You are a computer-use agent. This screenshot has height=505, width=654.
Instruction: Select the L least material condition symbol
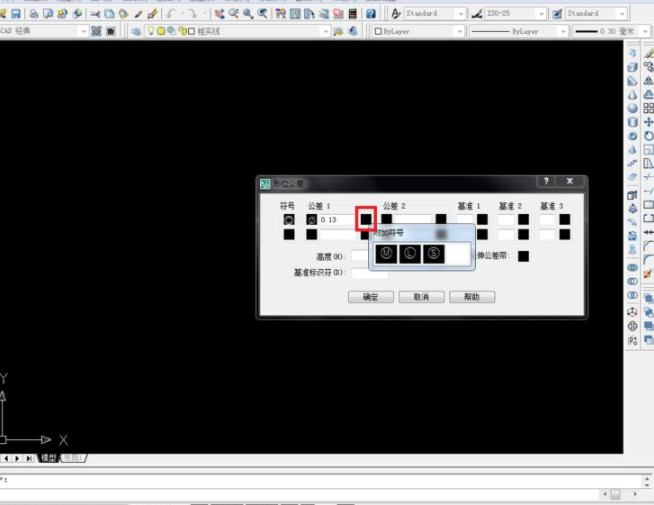coord(410,254)
